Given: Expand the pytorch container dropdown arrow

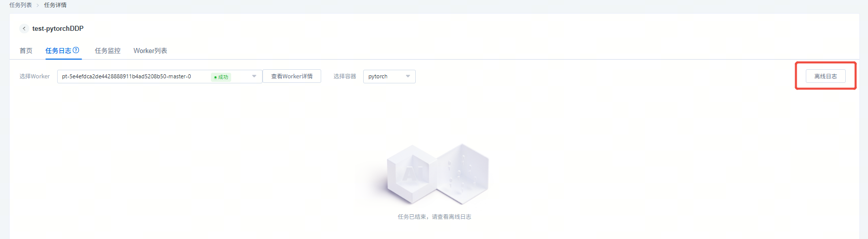Looking at the screenshot, I should click(x=408, y=76).
